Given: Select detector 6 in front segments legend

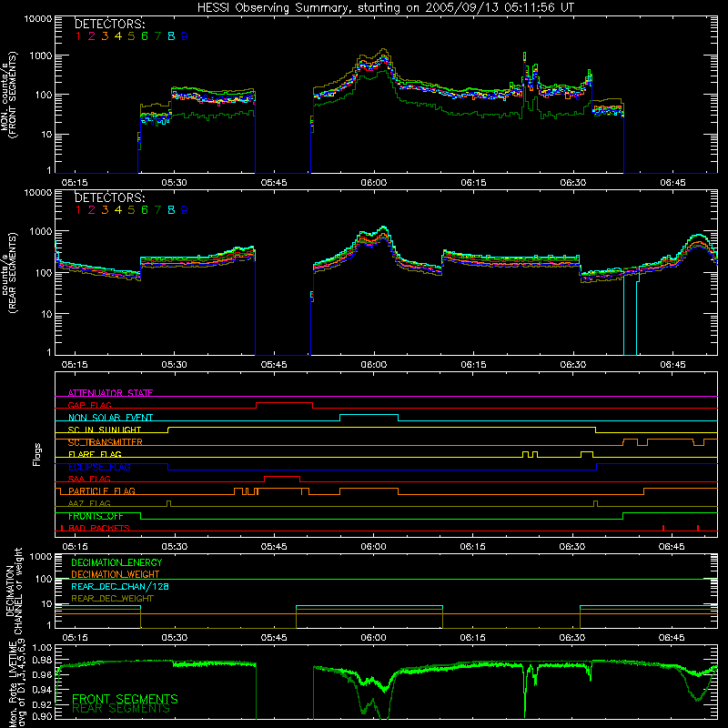Looking at the screenshot, I should 145,36.
